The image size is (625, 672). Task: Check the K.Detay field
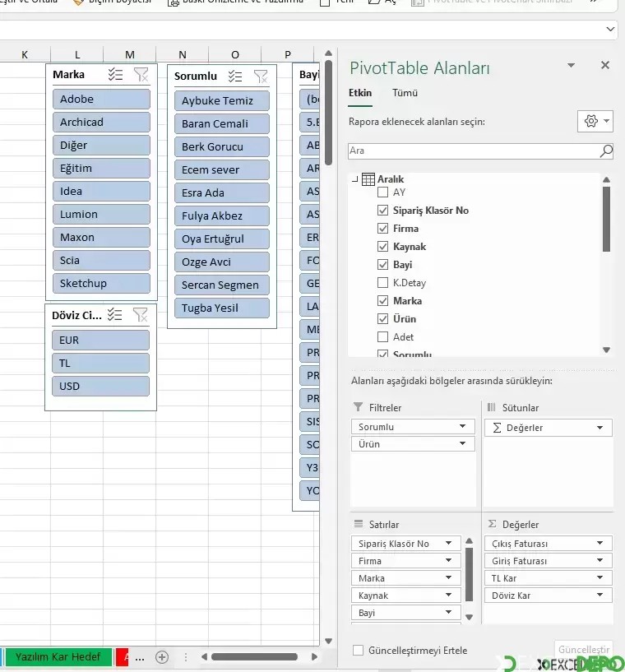383,283
